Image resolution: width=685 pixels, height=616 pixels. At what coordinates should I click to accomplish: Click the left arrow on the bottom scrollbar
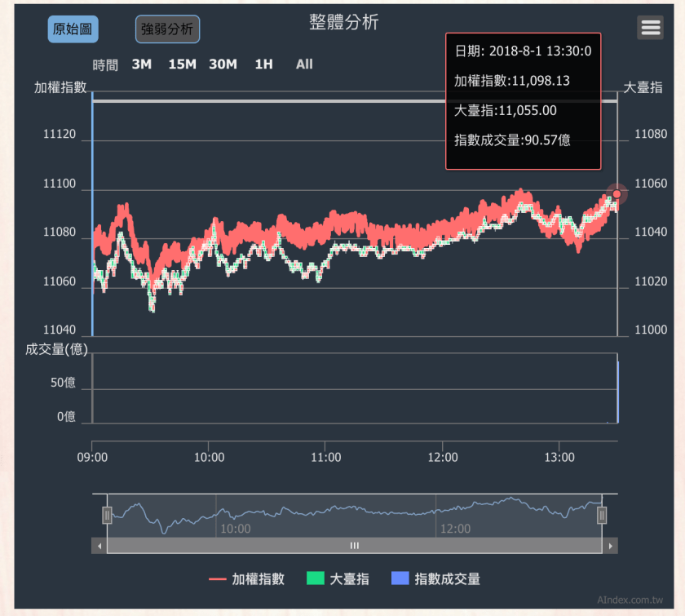click(x=101, y=545)
